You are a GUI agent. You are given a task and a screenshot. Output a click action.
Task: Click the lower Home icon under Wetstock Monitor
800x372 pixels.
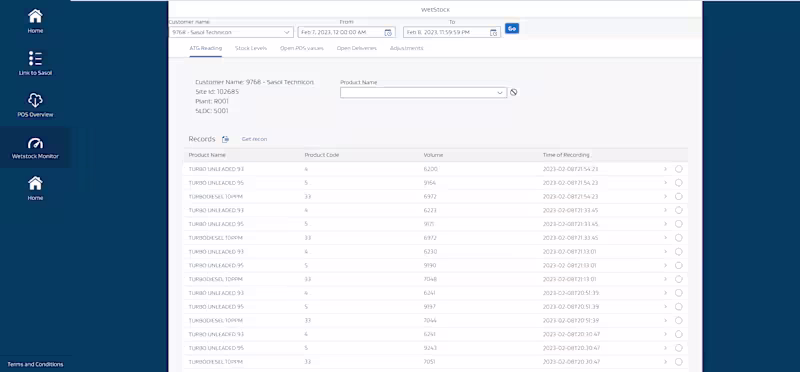35,183
